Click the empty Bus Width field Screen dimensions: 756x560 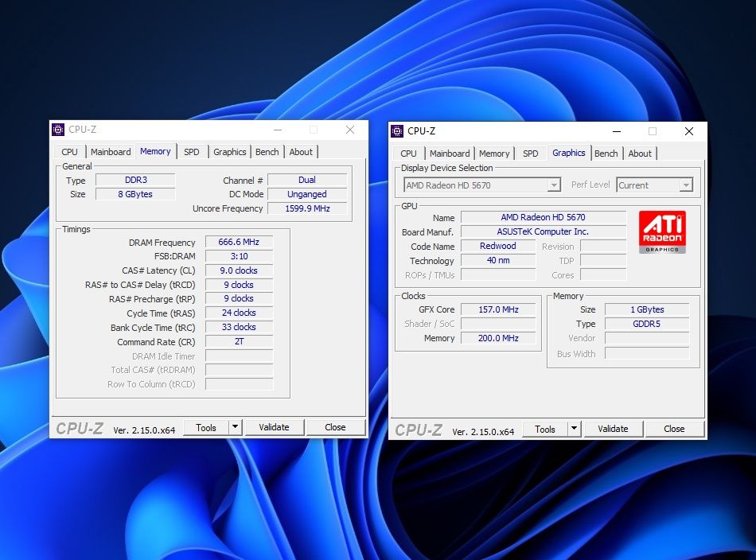[x=647, y=354]
